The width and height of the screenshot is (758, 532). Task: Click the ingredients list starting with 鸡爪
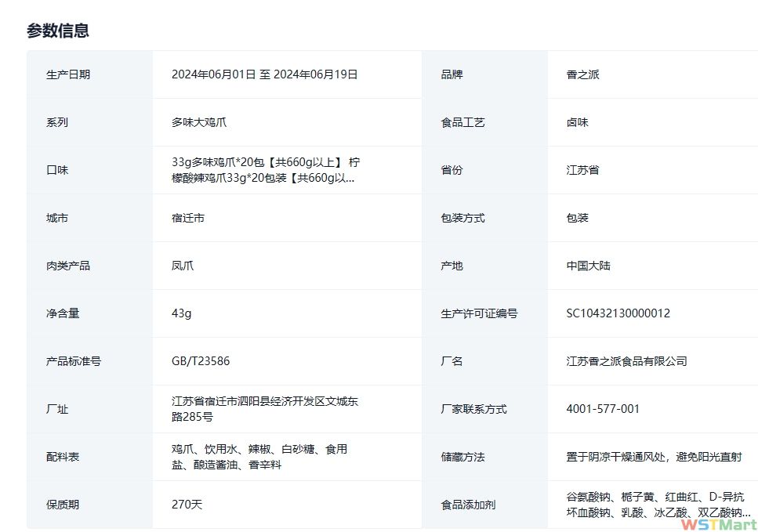point(259,457)
